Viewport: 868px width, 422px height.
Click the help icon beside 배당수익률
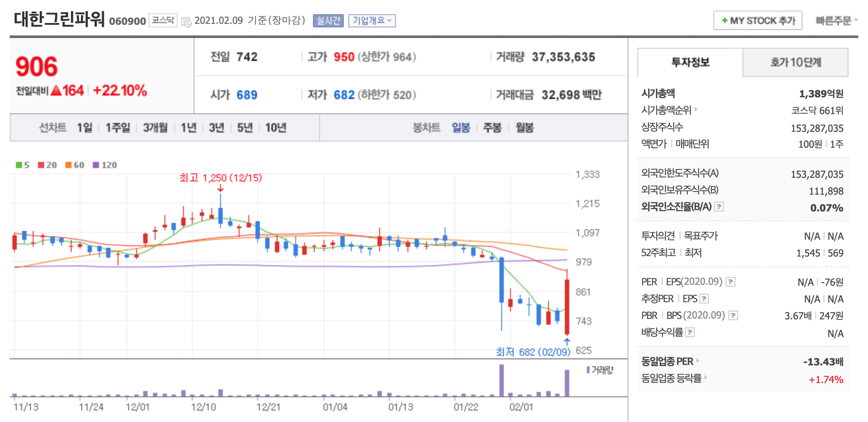[690, 332]
